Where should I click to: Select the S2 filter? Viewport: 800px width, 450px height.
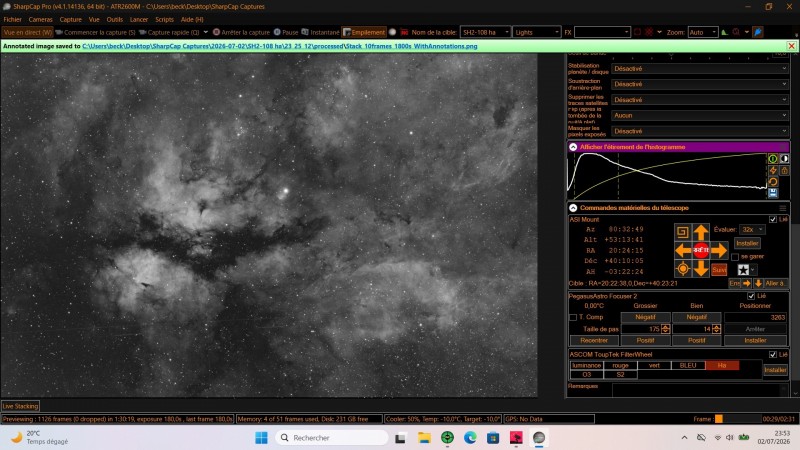coord(620,374)
